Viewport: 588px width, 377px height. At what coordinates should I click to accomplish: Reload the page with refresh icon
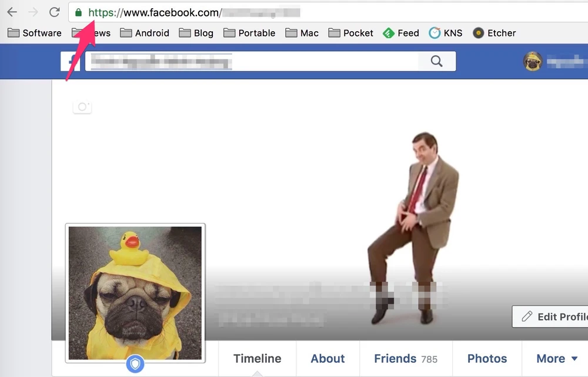point(54,12)
